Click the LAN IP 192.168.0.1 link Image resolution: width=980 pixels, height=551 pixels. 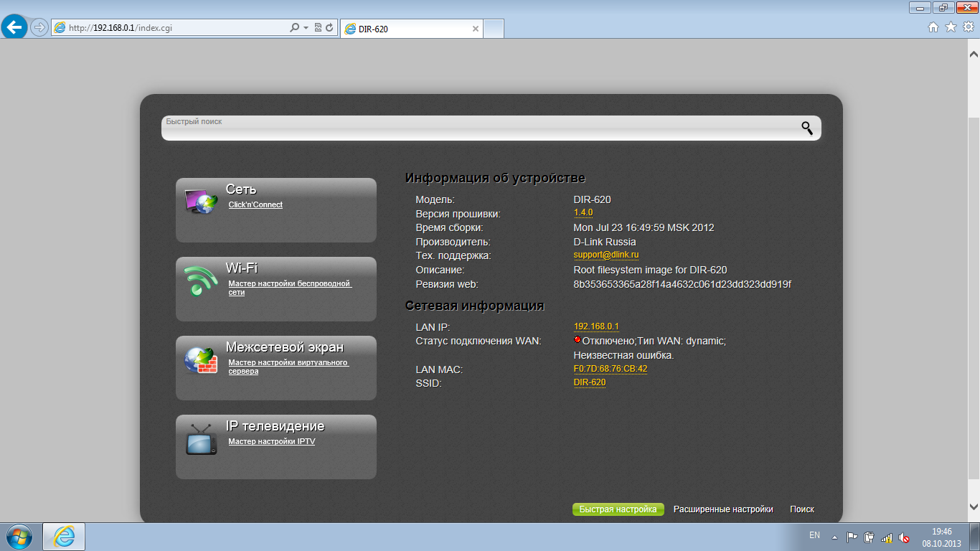(x=596, y=326)
